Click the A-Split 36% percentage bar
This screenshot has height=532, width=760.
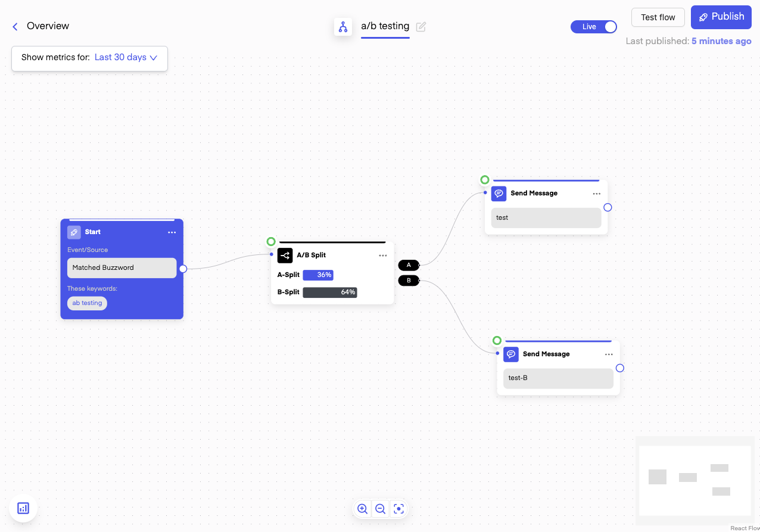point(318,275)
